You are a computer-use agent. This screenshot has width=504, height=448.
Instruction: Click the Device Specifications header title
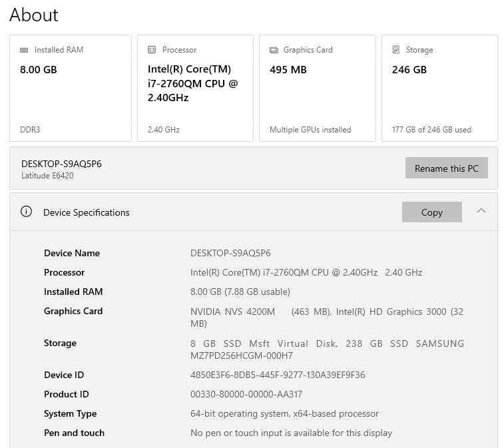point(87,212)
